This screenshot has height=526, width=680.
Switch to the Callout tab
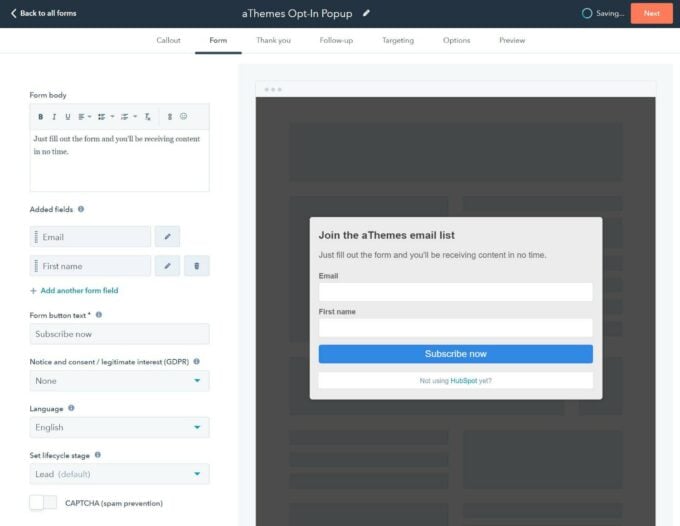[x=168, y=40]
